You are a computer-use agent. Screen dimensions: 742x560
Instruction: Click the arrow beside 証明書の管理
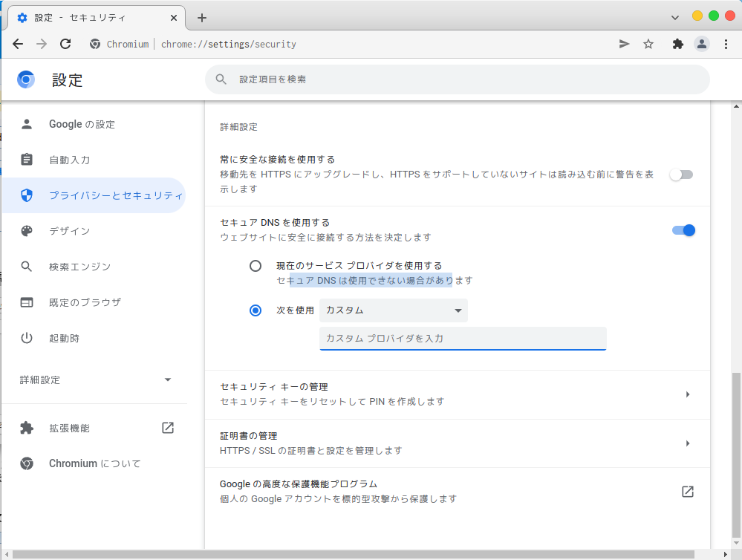pyautogui.click(x=688, y=443)
